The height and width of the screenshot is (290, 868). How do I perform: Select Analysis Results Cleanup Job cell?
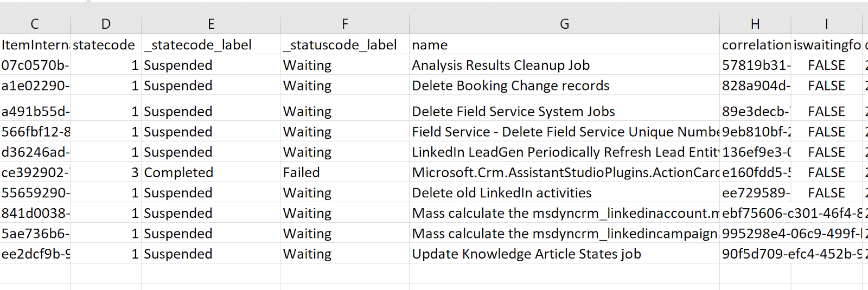pyautogui.click(x=564, y=66)
